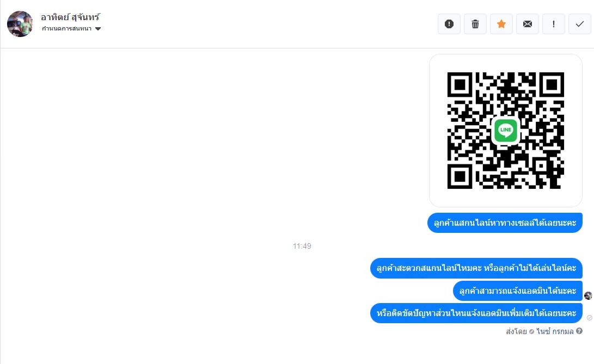Viewport: 594px width, 364px height.
Task: Click small seen-by avatar beside messages
Action: [588, 296]
